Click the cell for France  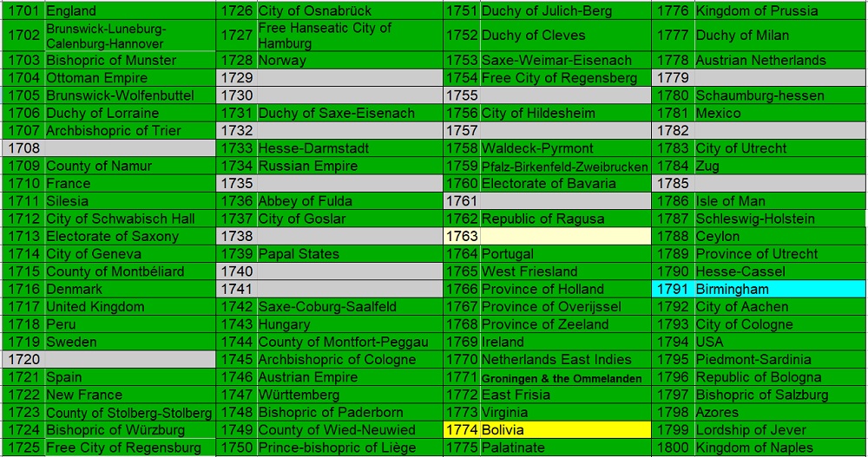(x=129, y=184)
